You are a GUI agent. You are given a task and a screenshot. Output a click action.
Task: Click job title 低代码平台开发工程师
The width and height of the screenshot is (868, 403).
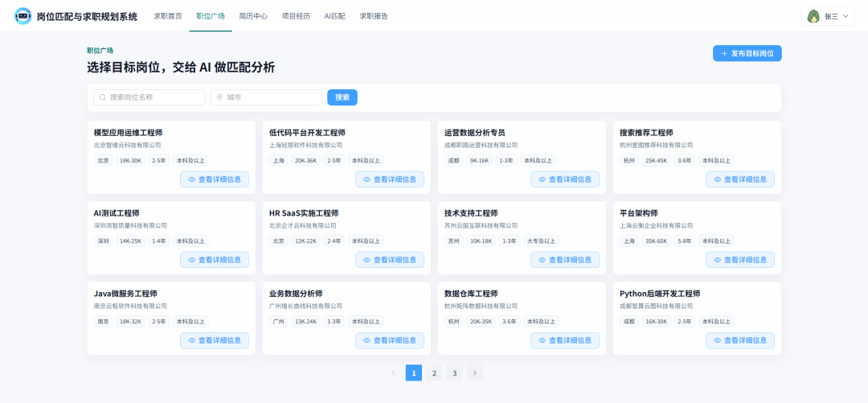[307, 133]
